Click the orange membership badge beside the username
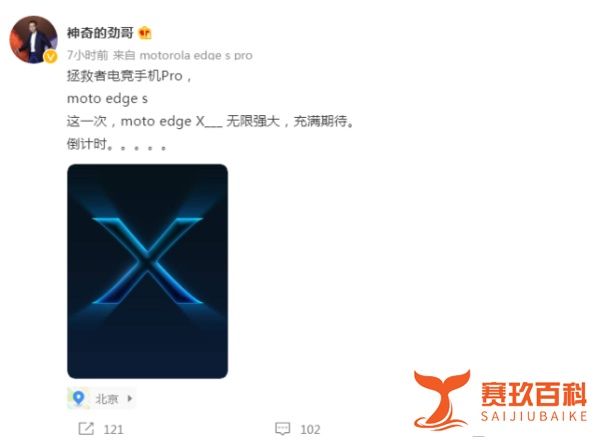600x446 pixels. [x=145, y=33]
